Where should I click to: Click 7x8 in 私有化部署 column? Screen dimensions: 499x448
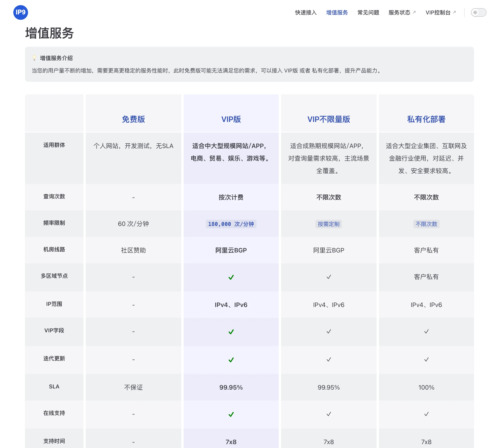pyautogui.click(x=426, y=442)
